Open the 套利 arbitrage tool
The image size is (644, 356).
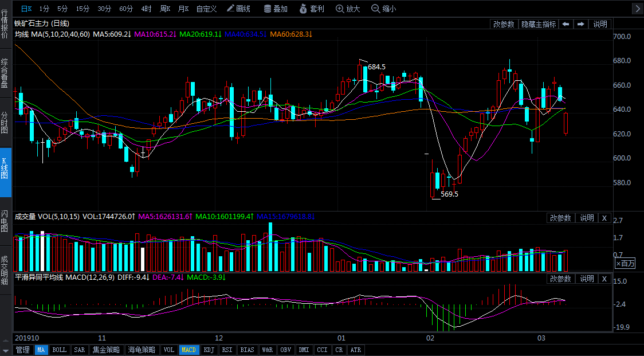click(312, 9)
